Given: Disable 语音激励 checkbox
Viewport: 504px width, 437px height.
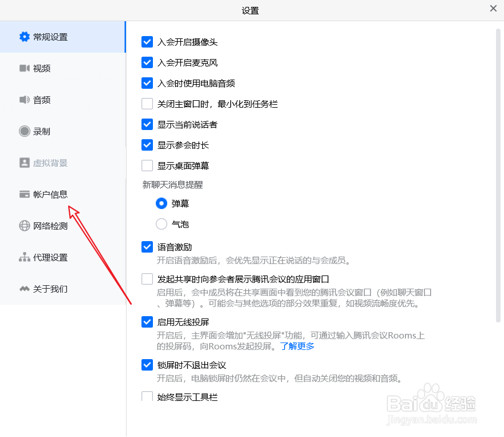Looking at the screenshot, I should 147,247.
